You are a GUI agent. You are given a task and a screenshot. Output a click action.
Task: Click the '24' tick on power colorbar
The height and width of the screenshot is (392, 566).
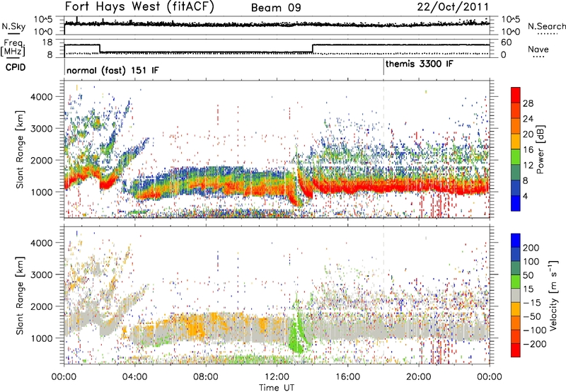(x=528, y=119)
